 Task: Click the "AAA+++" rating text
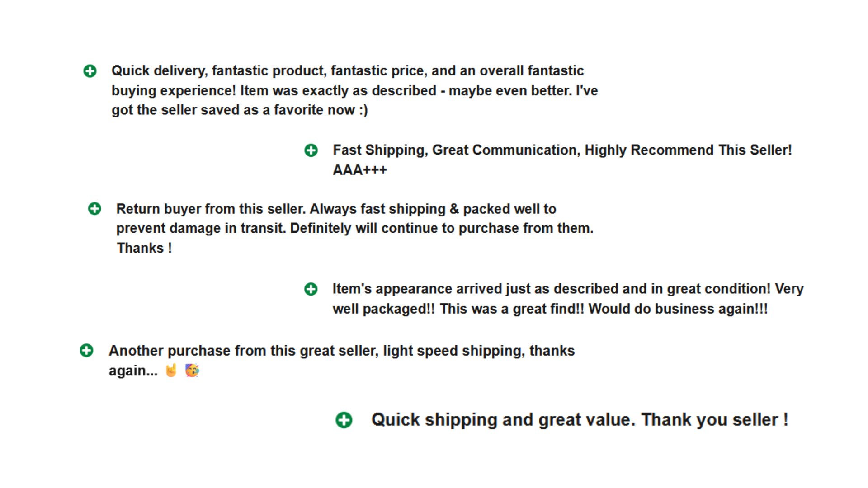[x=360, y=170]
